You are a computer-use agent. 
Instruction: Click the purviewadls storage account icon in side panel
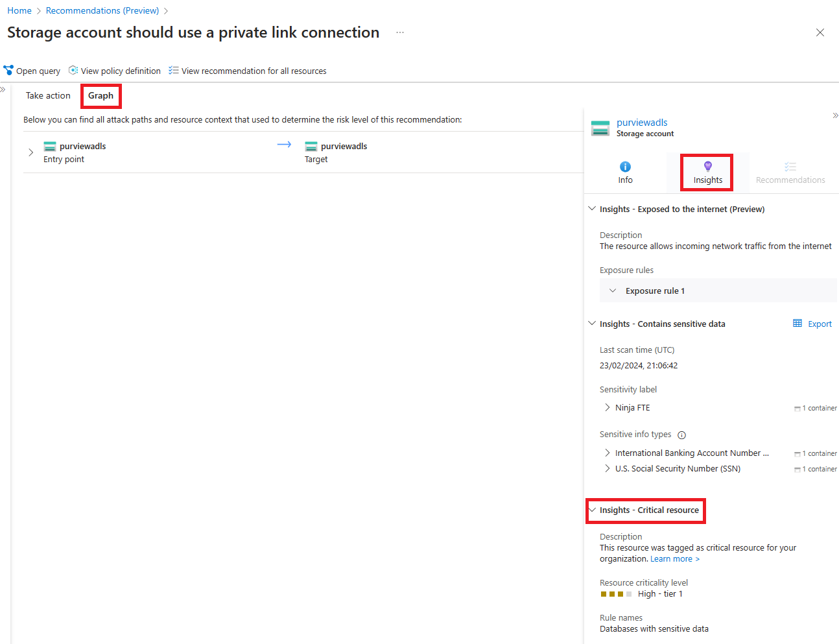point(600,128)
